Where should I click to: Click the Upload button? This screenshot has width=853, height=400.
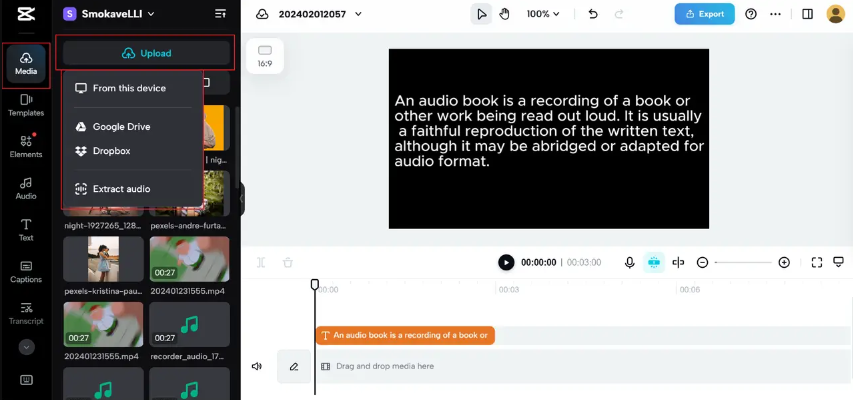coord(146,53)
